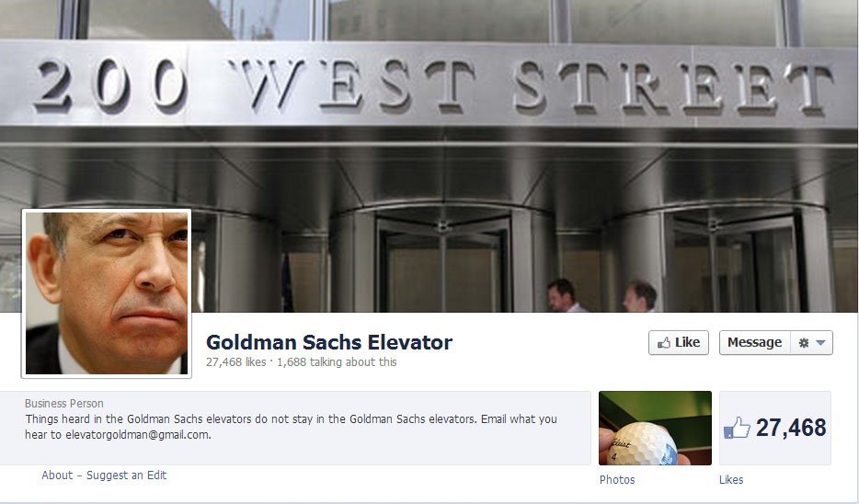
Task: Click the page profile picture
Action: click(x=107, y=293)
